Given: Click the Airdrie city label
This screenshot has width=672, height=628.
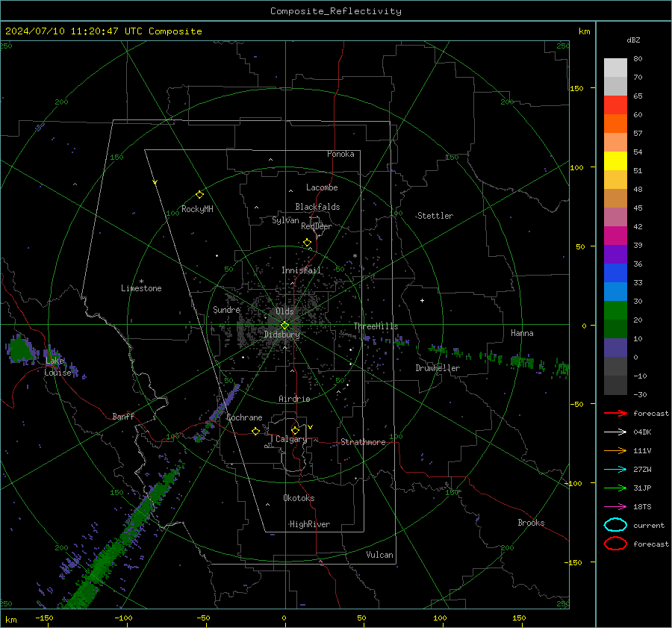Looking at the screenshot, I should coord(294,399).
